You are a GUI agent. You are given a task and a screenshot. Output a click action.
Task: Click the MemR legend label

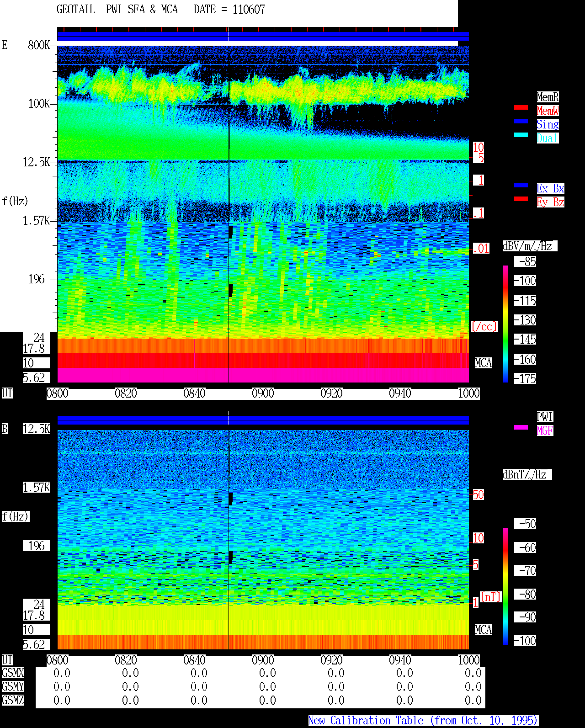click(548, 97)
